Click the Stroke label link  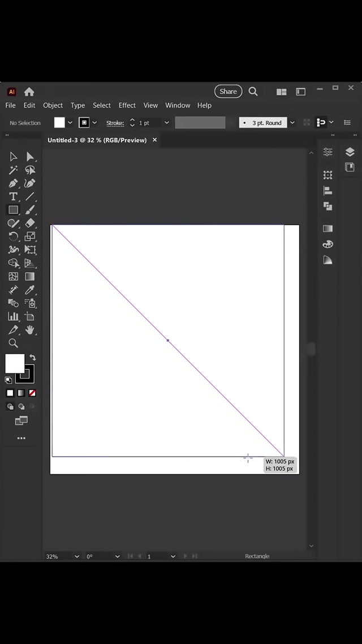115,123
